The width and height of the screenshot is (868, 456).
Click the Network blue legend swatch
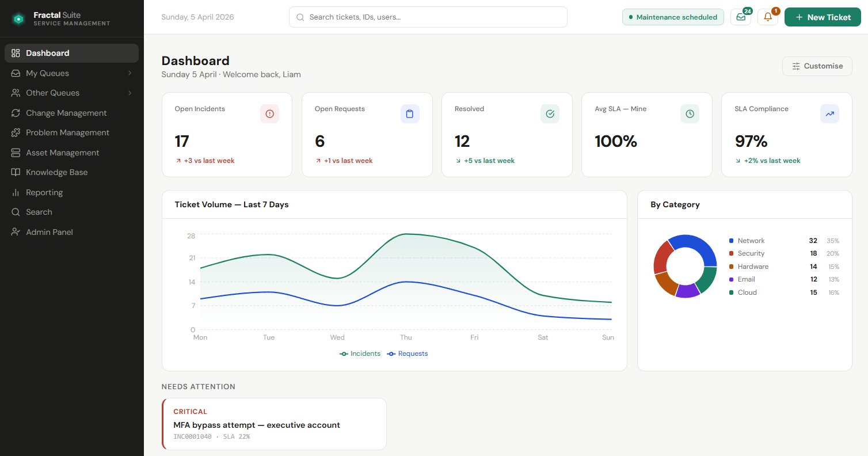731,241
